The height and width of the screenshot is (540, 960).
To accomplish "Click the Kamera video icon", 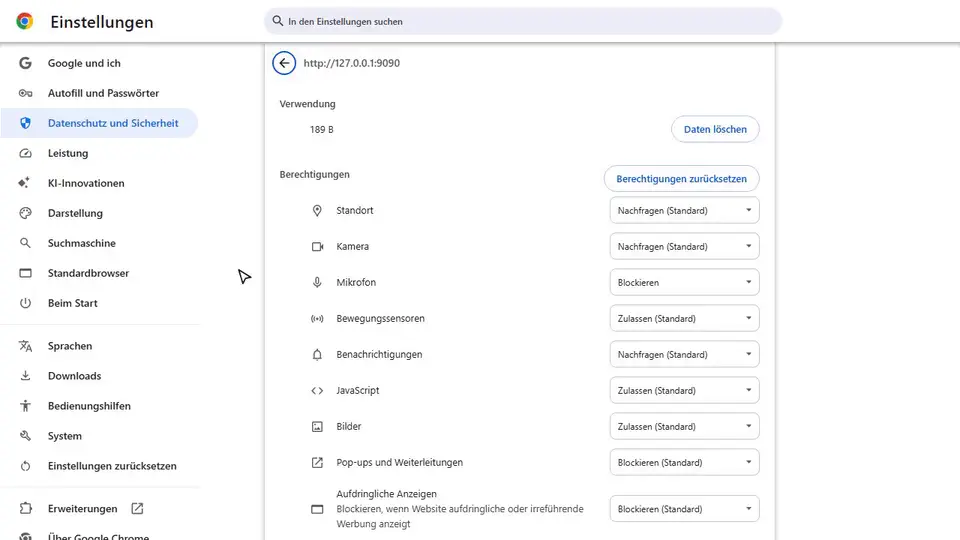I will pyautogui.click(x=317, y=247).
